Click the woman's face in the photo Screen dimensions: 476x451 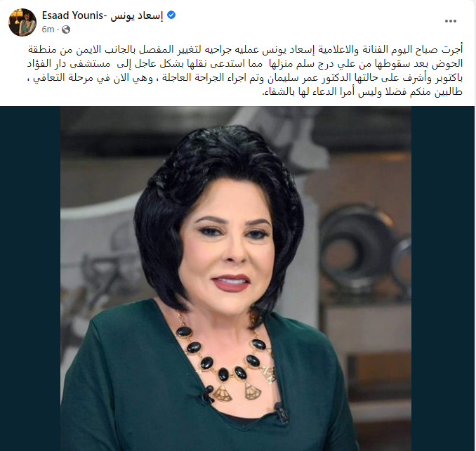228,252
